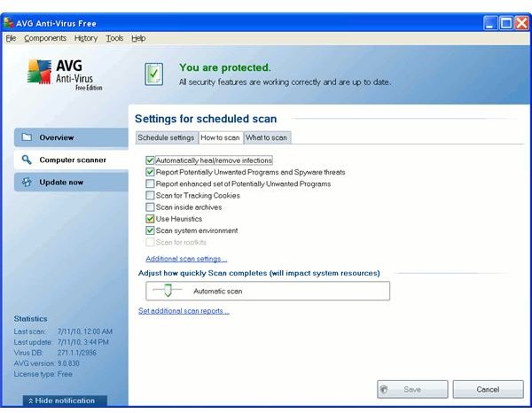Click the Last scan date 7/11/10 12:00 AM

(85, 331)
